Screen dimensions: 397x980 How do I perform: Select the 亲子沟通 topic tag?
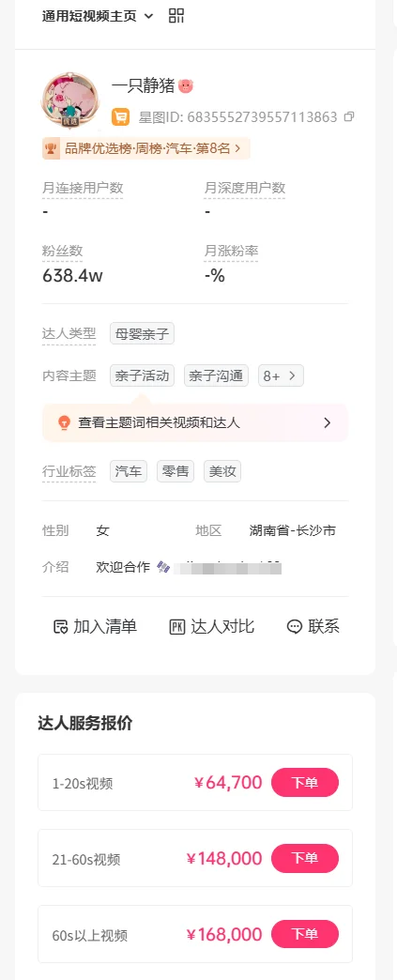pyautogui.click(x=216, y=375)
